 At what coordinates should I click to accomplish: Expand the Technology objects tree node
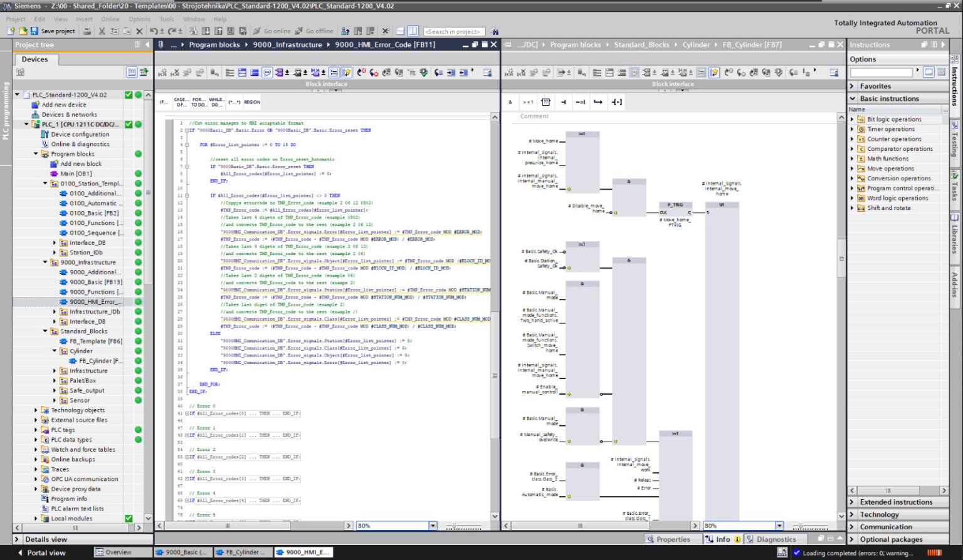[x=36, y=410]
